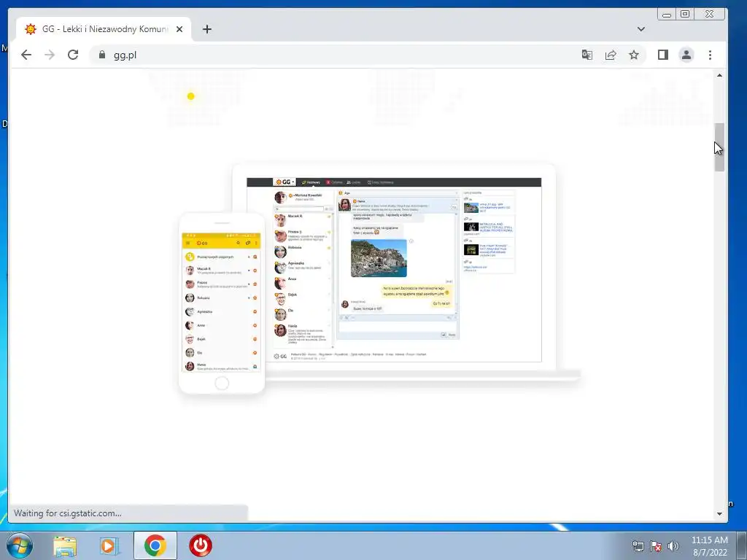
Task: Switch to Chrome in the taskbar
Action: [x=155, y=545]
